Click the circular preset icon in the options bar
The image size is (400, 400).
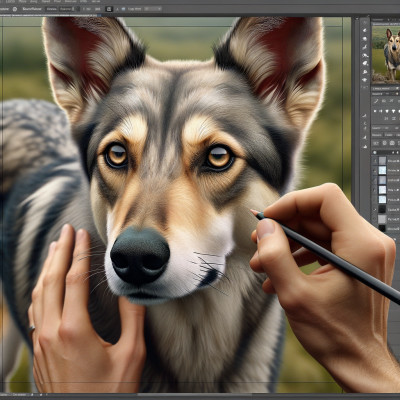[15, 9]
